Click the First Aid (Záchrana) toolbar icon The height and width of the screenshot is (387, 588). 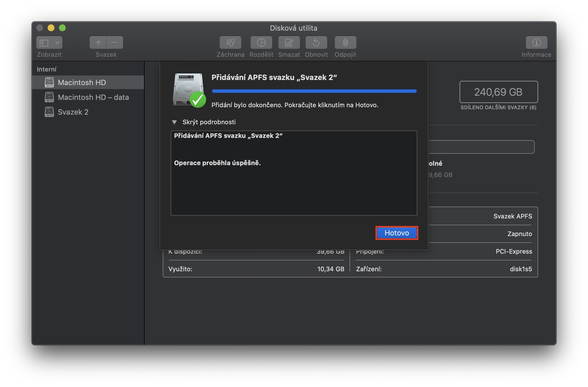230,43
